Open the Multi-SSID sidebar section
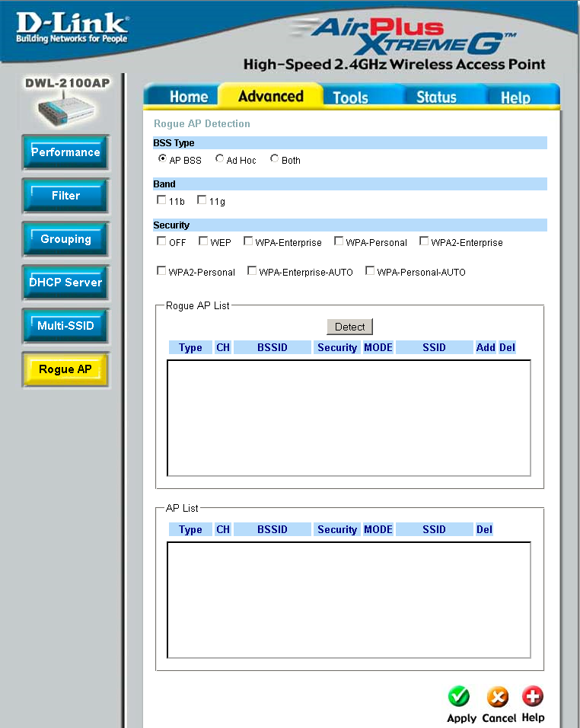 pyautogui.click(x=65, y=325)
